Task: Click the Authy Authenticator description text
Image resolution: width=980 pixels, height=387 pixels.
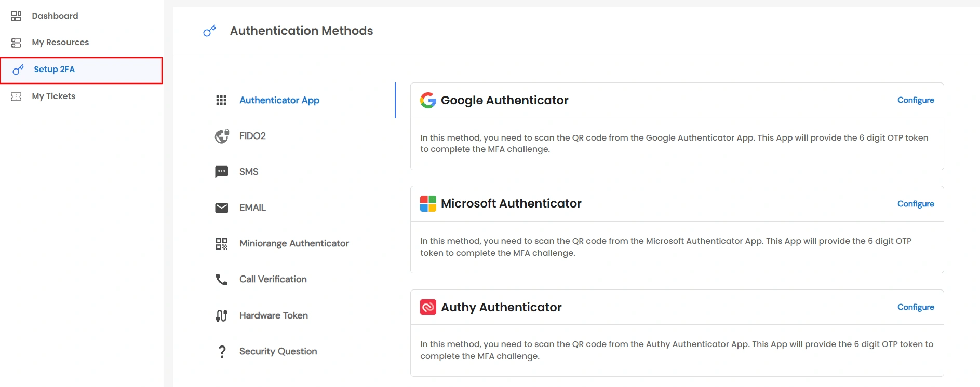Action: [677, 350]
